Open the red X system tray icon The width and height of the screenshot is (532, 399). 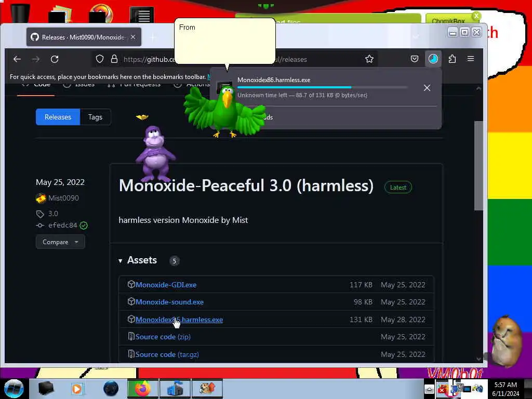[442, 390]
